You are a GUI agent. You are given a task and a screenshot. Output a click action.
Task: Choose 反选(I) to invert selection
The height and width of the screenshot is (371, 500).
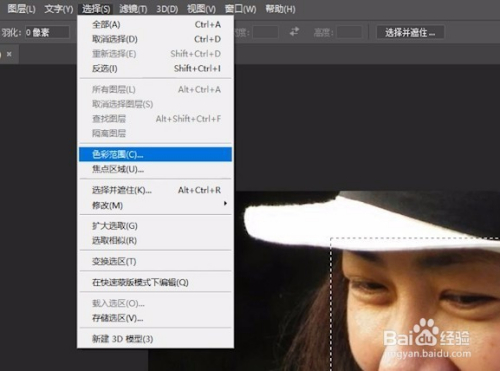pos(155,68)
